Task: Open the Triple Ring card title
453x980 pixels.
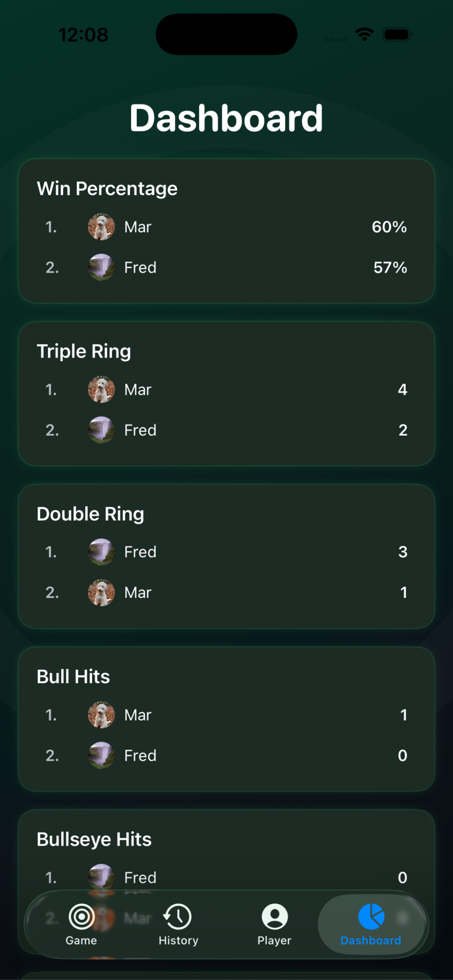Action: (x=84, y=351)
